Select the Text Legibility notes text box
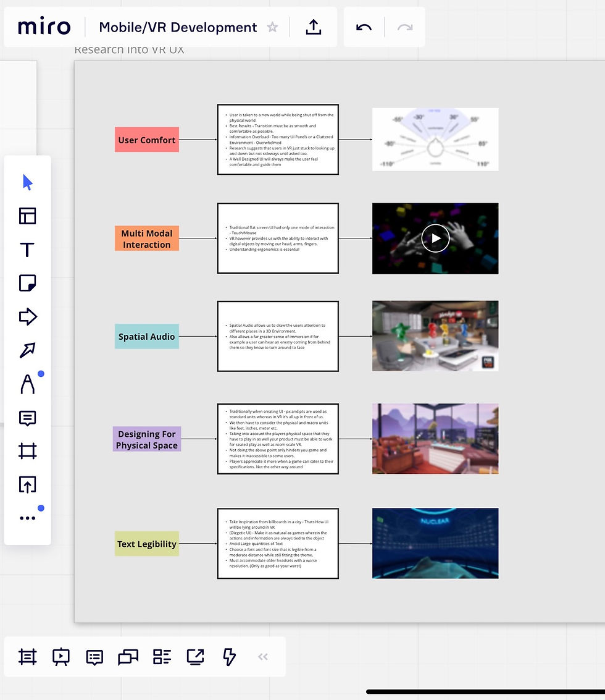Screen dimensions: 605x700 278,543
